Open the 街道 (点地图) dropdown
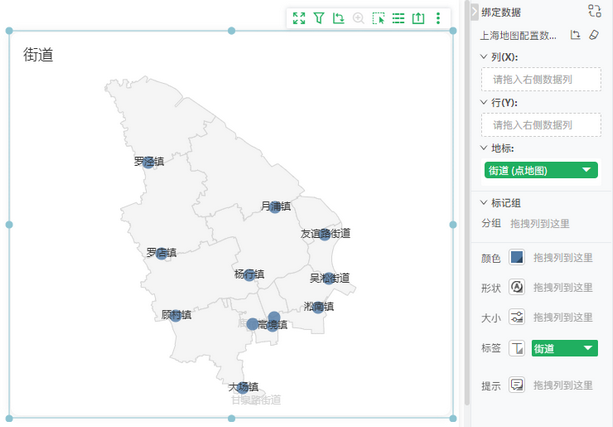 pyautogui.click(x=586, y=171)
